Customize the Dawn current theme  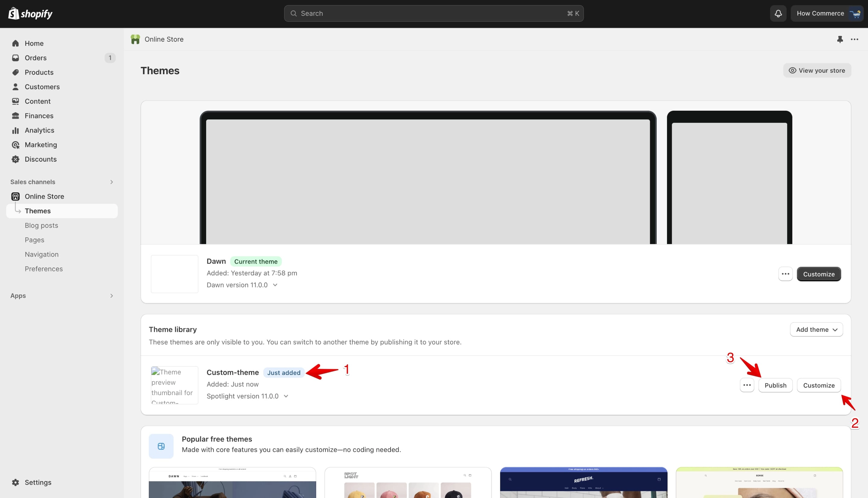[819, 274]
